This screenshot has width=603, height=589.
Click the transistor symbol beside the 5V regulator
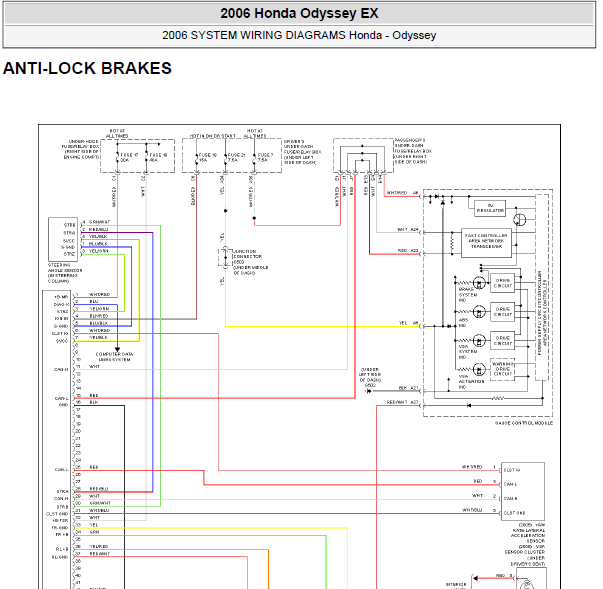tap(519, 220)
